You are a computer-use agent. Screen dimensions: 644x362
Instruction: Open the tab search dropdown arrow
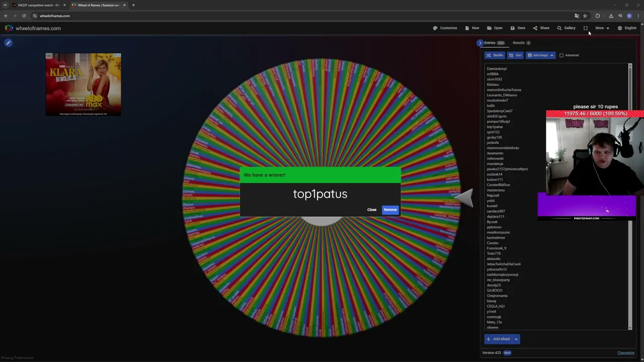[x=5, y=5]
